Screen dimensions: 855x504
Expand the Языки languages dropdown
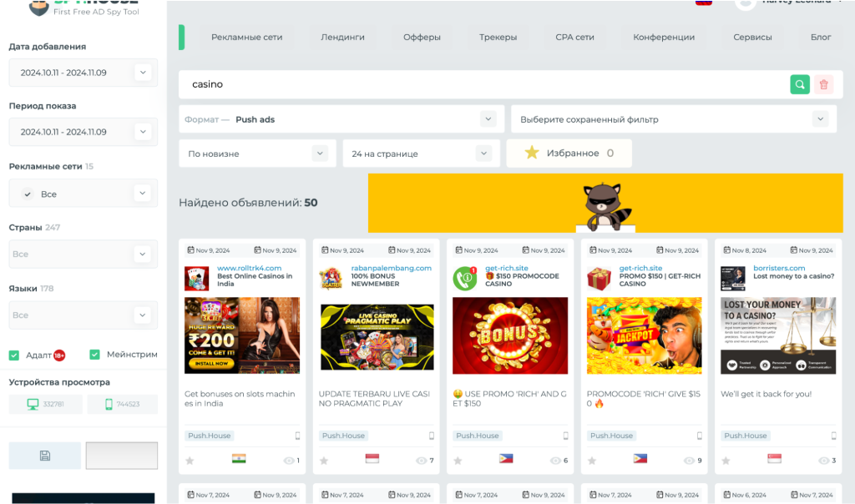83,315
